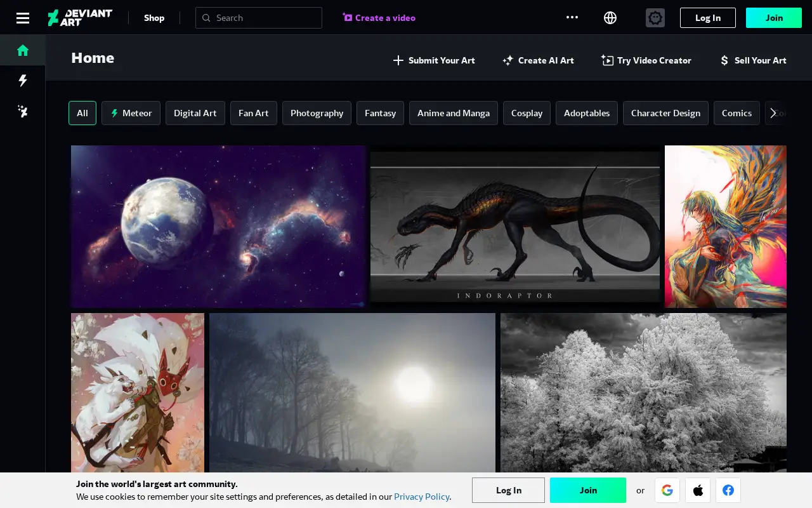Open the hamburger navigation menu

23,18
